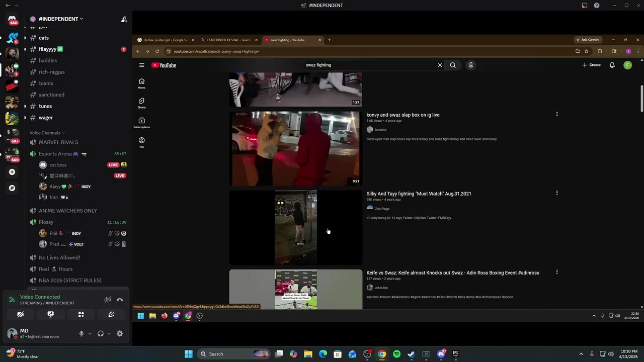Screen dimensions: 644x362
Task: Open Spotify from the Windows taskbar
Action: click(396, 354)
